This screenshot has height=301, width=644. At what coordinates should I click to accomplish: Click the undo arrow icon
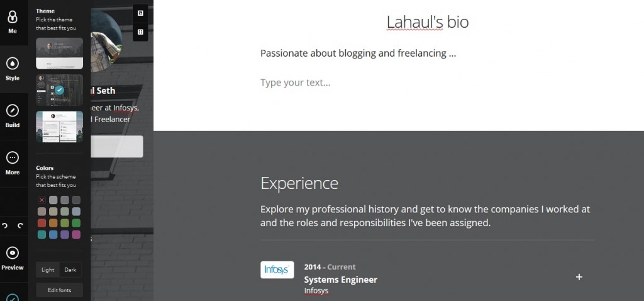(x=5, y=225)
